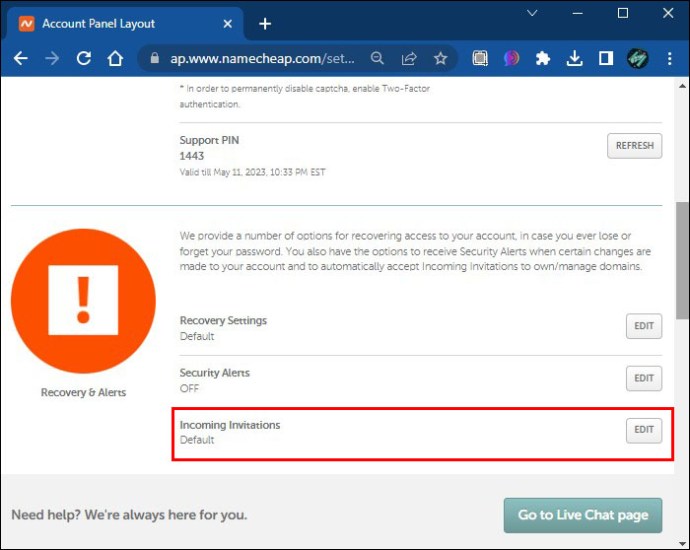
Task: Open the browser home page icon
Action: (x=115, y=58)
